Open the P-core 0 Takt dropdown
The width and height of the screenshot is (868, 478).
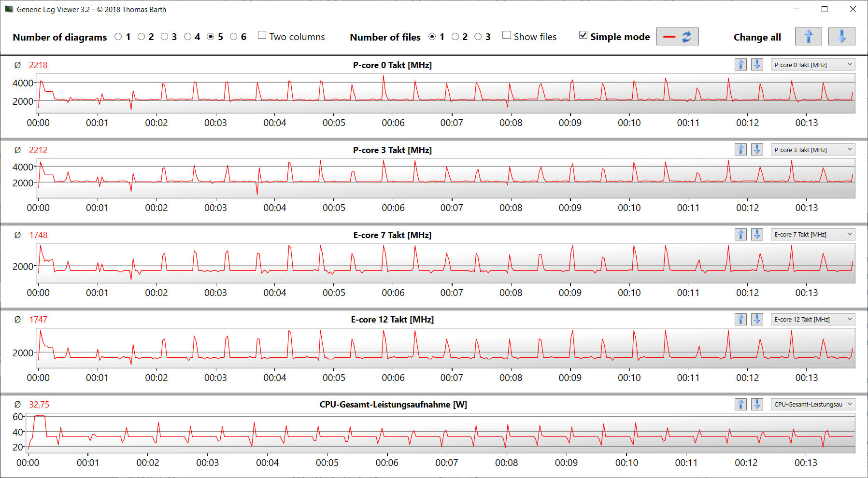[812, 65]
